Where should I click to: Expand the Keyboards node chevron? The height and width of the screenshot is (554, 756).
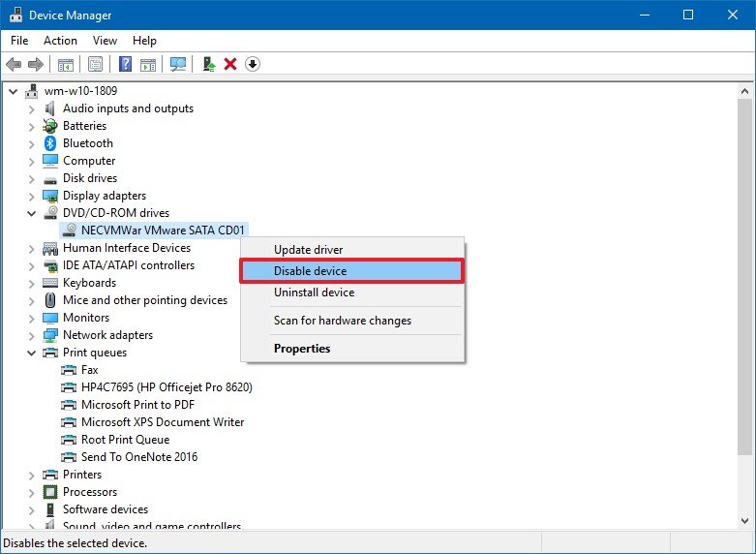tap(31, 284)
